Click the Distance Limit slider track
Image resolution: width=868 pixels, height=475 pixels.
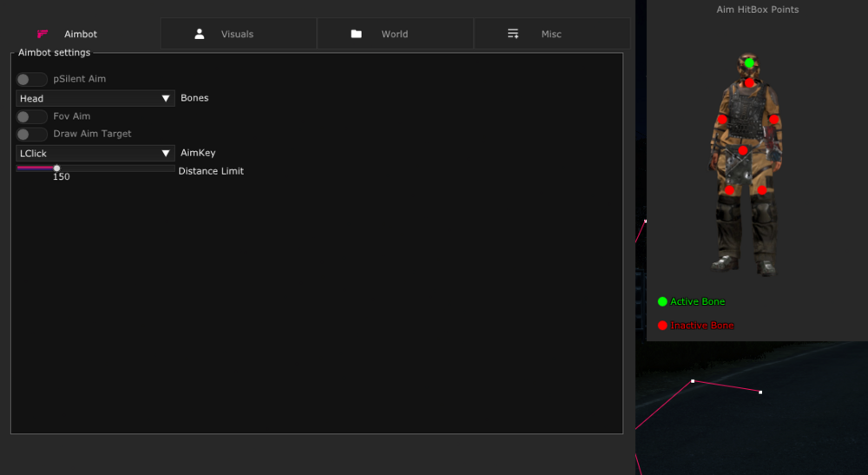95,168
